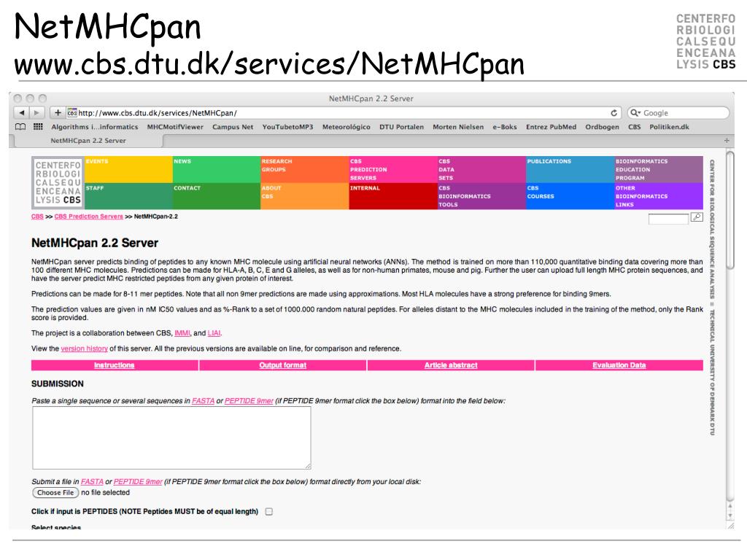Screen dimensions: 747x560
Task: Open the Campus Net bookmark
Action: pos(233,127)
